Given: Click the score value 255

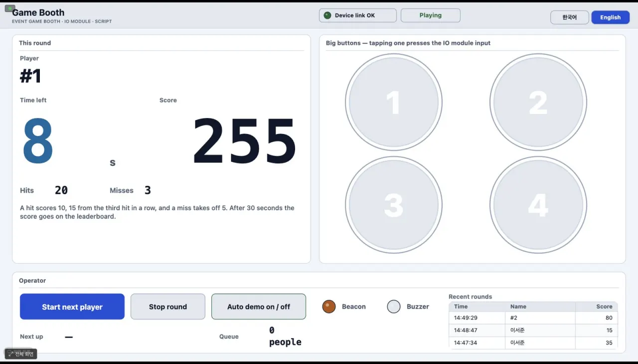Looking at the screenshot, I should pos(244,141).
